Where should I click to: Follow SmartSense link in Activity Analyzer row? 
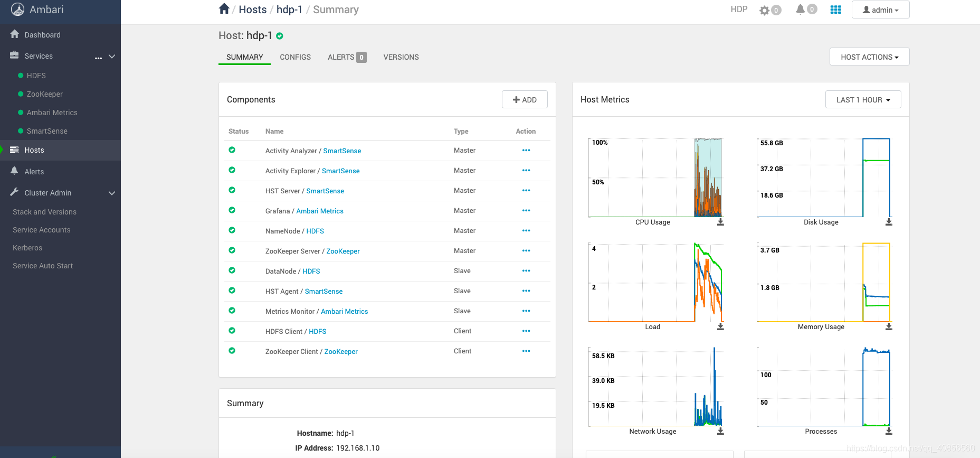[342, 151]
